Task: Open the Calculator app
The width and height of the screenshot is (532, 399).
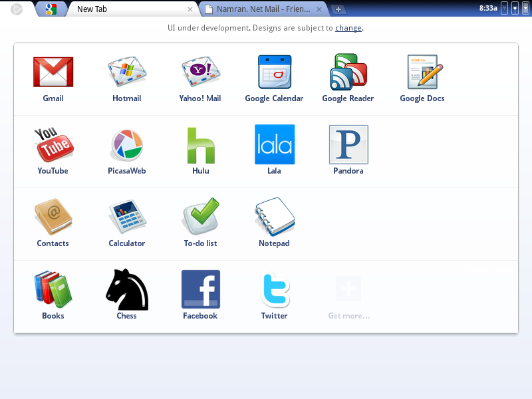Action: pyautogui.click(x=126, y=217)
